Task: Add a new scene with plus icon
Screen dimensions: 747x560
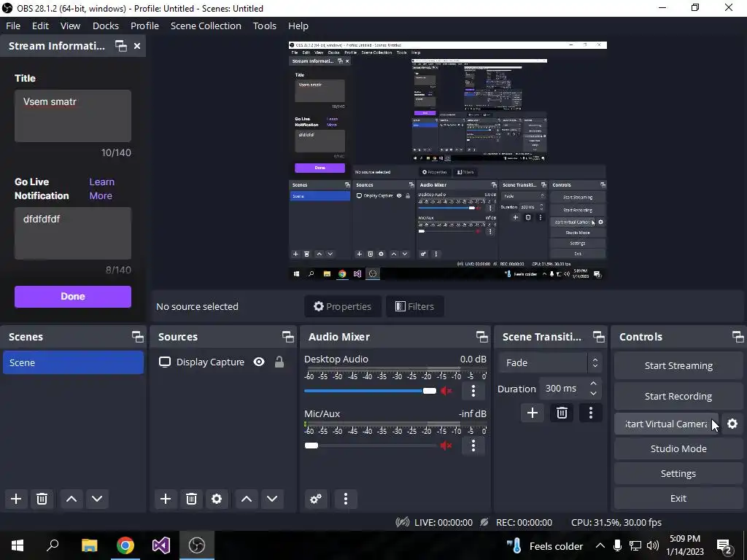Action: click(16, 499)
